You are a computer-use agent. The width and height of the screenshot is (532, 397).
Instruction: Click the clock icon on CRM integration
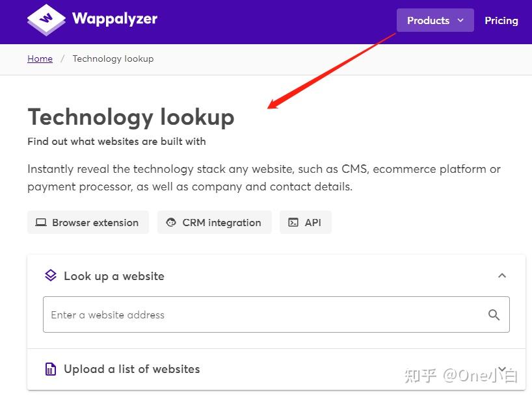tap(170, 222)
